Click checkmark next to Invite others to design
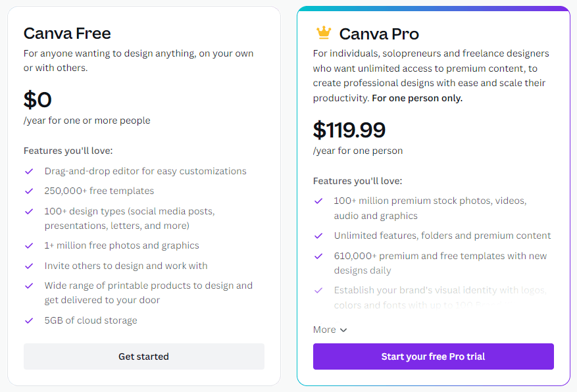This screenshot has width=577, height=392. 29,266
